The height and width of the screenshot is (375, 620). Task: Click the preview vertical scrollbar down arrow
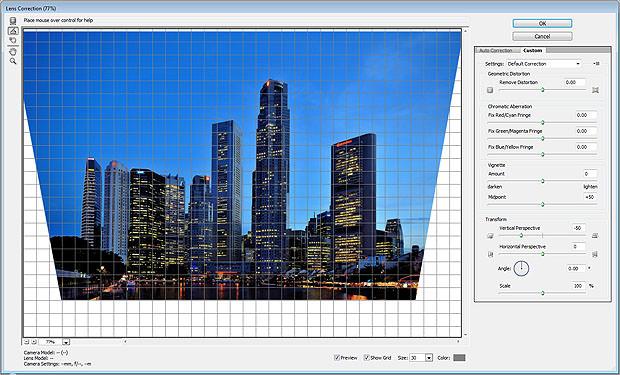[466, 334]
